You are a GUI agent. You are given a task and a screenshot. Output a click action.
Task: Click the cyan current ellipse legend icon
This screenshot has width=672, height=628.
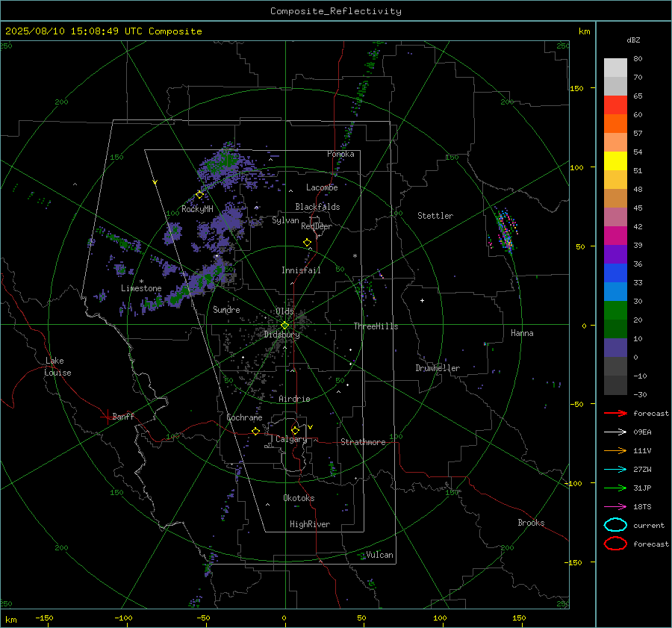[615, 525]
